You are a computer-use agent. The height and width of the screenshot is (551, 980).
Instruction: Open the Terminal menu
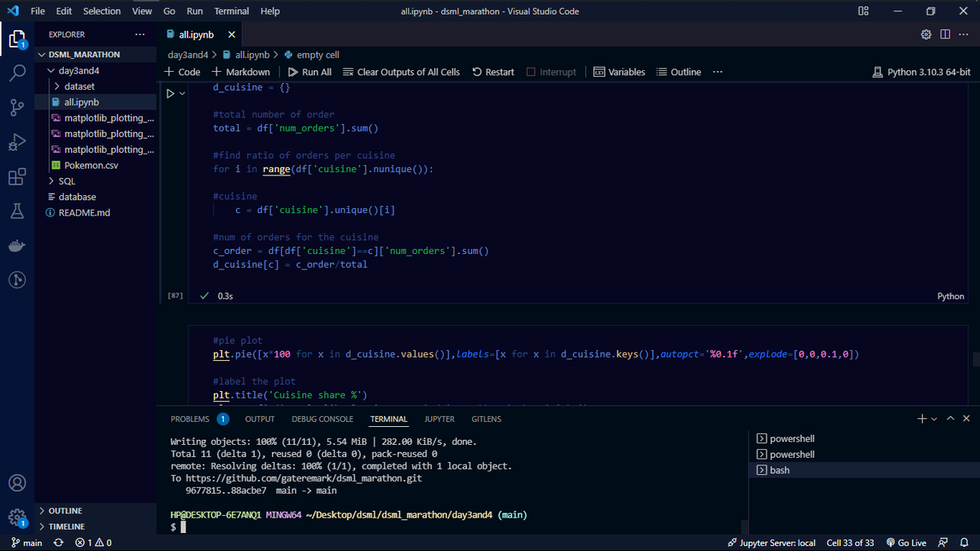232,11
